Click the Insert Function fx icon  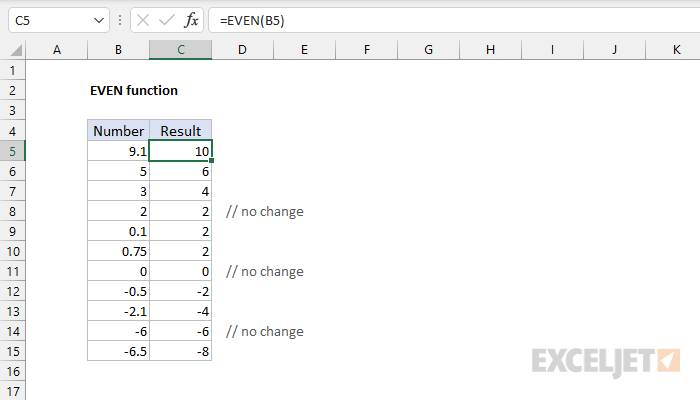tap(191, 20)
